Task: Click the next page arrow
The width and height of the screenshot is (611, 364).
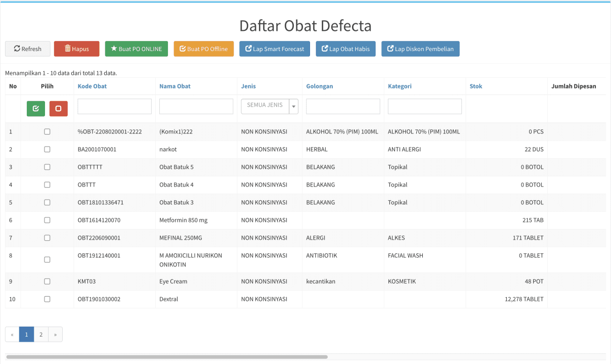Action: tap(55, 334)
